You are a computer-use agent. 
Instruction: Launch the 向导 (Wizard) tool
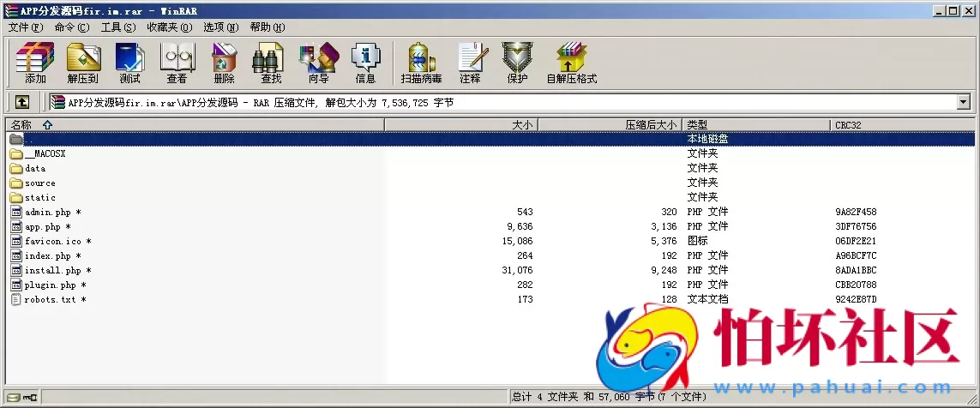318,63
